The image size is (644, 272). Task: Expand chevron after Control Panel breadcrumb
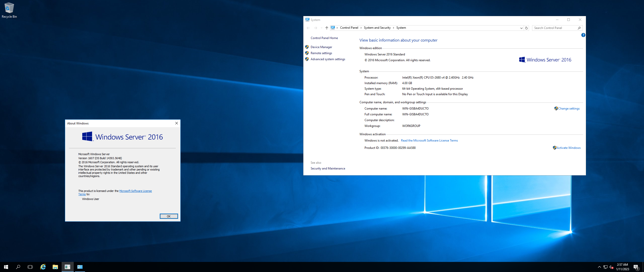coord(361,28)
